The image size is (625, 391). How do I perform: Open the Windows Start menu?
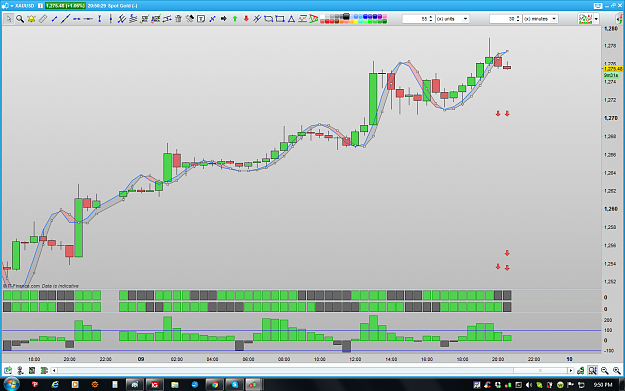(x=11, y=384)
